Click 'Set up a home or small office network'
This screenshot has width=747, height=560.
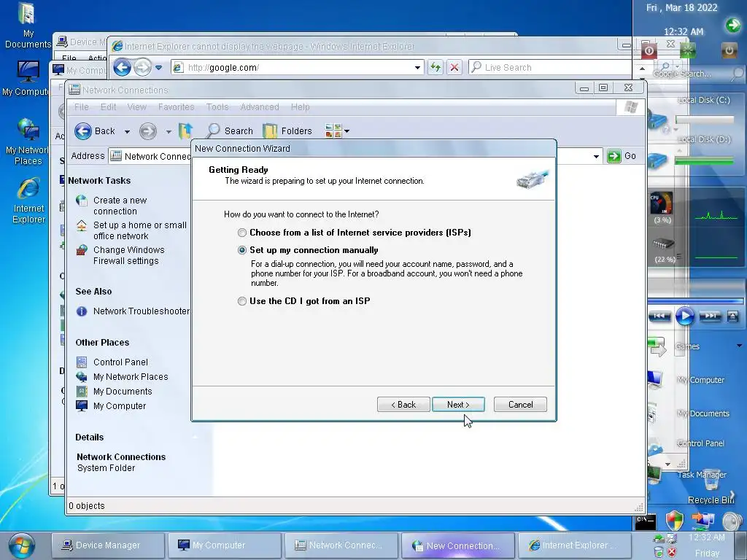[x=139, y=230]
